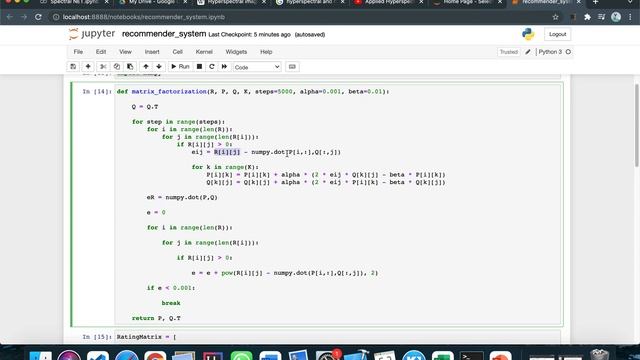Move the selected cell up
The height and width of the screenshot is (360, 640).
click(x=146, y=67)
